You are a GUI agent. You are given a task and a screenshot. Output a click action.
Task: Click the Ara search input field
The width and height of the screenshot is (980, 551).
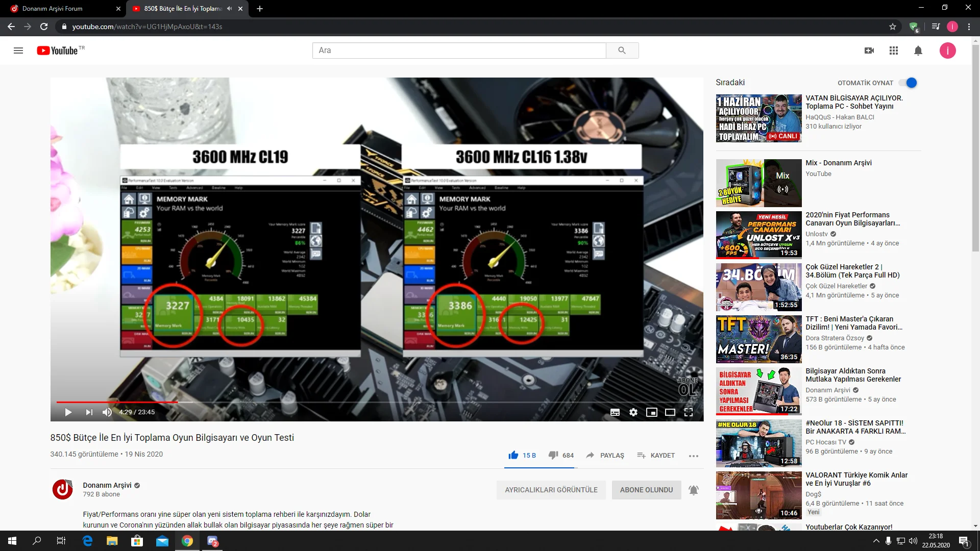(459, 51)
